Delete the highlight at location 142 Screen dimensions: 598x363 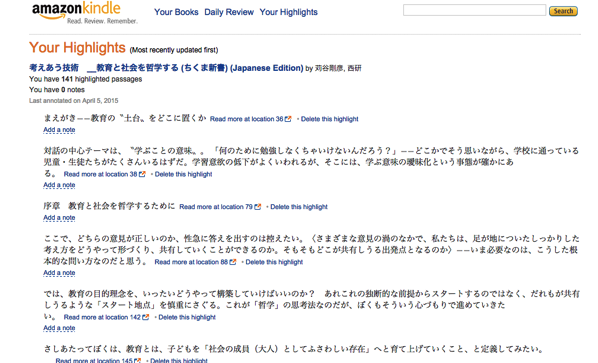(x=187, y=317)
